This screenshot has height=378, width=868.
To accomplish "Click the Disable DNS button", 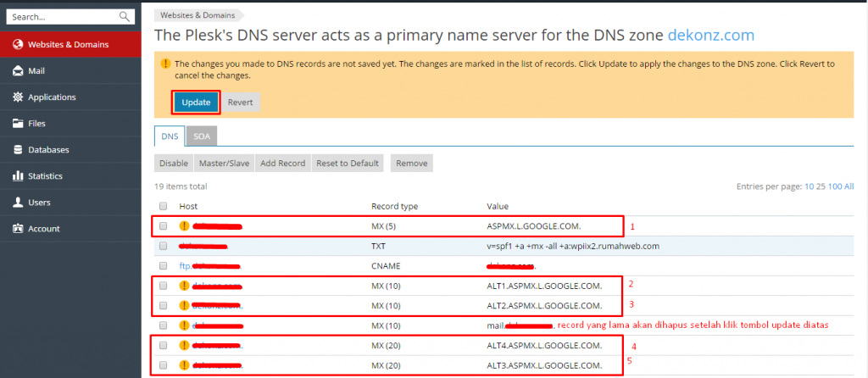I will (x=174, y=164).
